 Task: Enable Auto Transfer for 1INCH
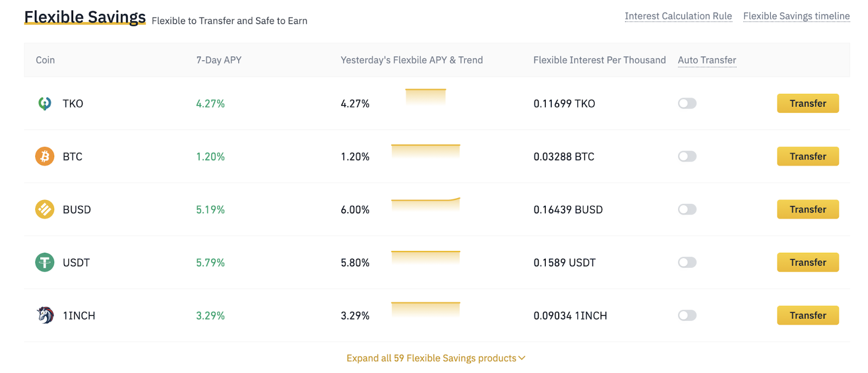coord(687,316)
